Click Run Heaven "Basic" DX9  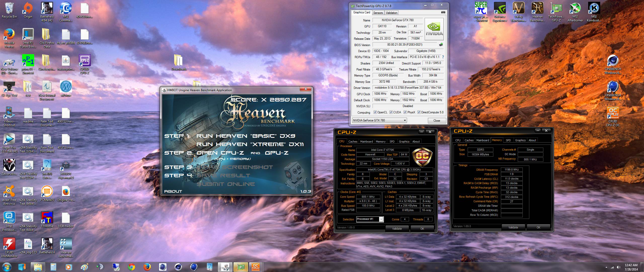pos(246,136)
